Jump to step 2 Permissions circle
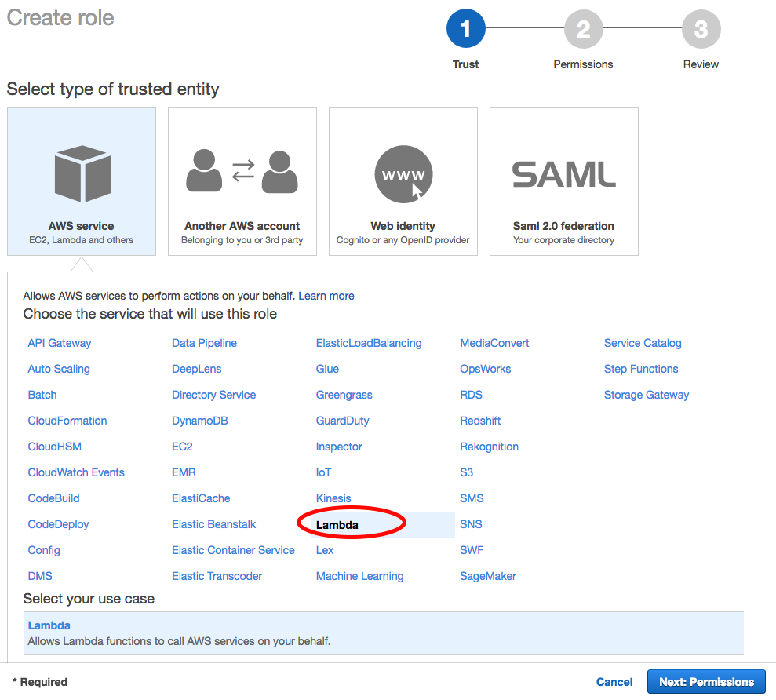 point(584,29)
